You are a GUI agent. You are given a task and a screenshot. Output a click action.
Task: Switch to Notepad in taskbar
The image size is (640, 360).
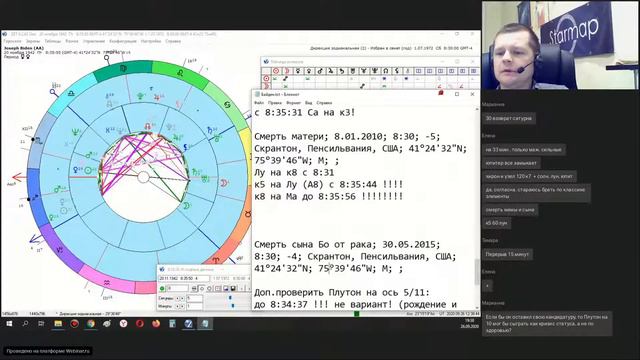205,324
